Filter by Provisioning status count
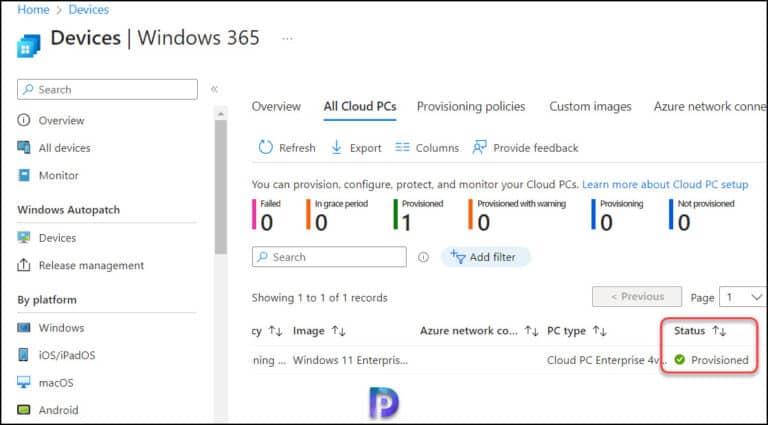This screenshot has height=425, width=768. pos(618,214)
